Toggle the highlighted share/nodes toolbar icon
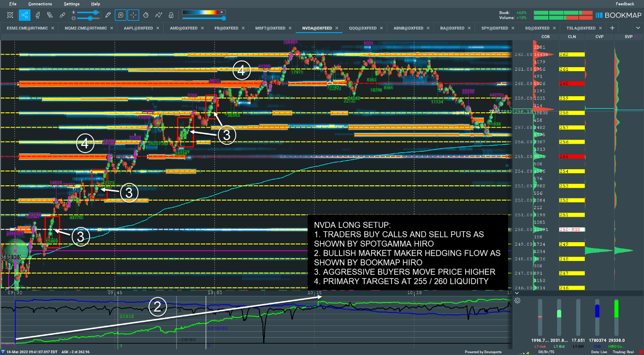 (24, 15)
